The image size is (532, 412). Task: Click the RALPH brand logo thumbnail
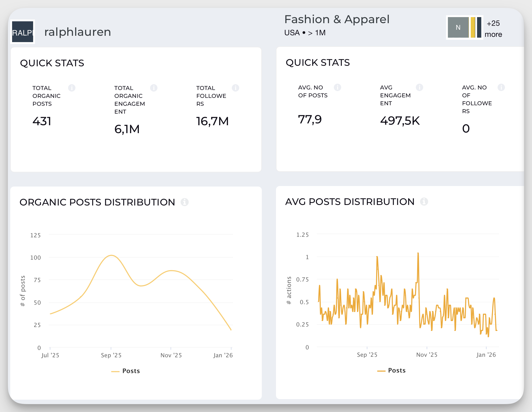[x=23, y=32]
